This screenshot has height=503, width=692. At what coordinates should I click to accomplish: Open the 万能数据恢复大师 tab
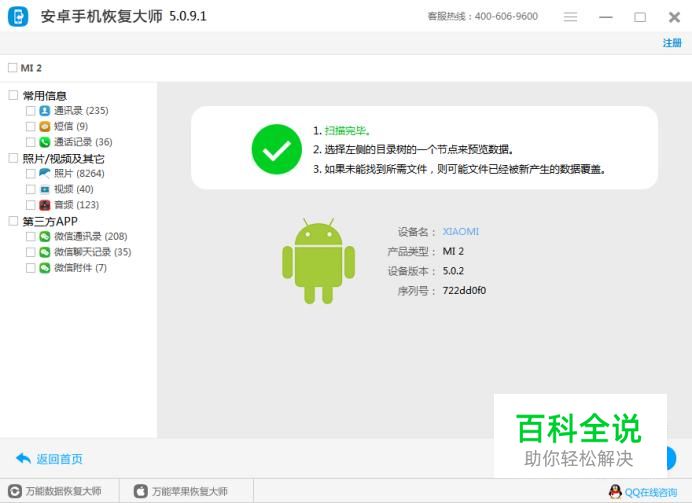coord(59,491)
